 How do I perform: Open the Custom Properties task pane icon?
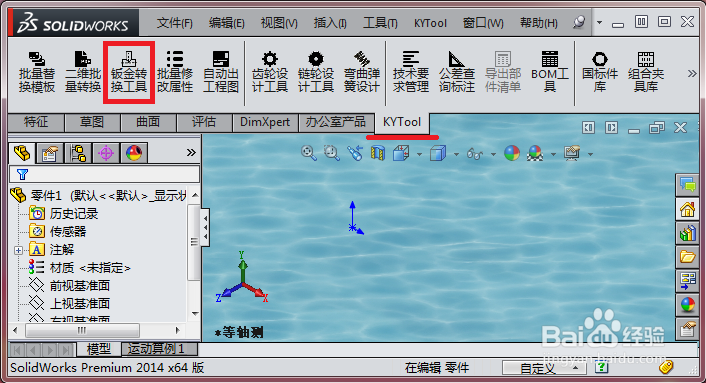click(687, 329)
